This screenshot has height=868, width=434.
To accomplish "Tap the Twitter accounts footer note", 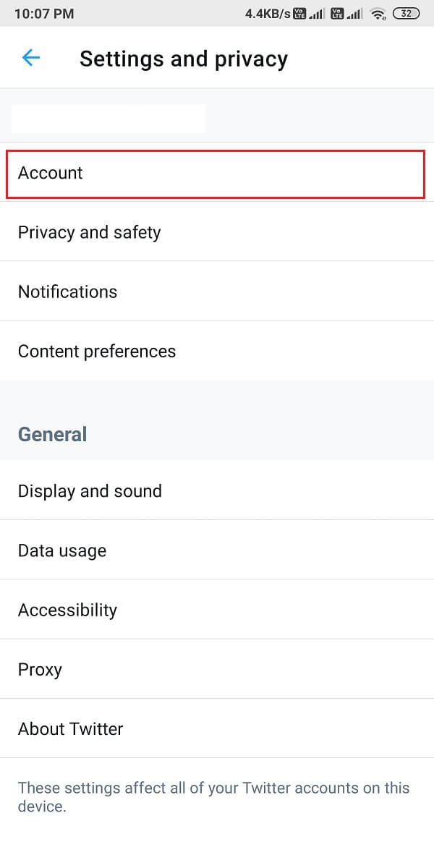I will [213, 797].
